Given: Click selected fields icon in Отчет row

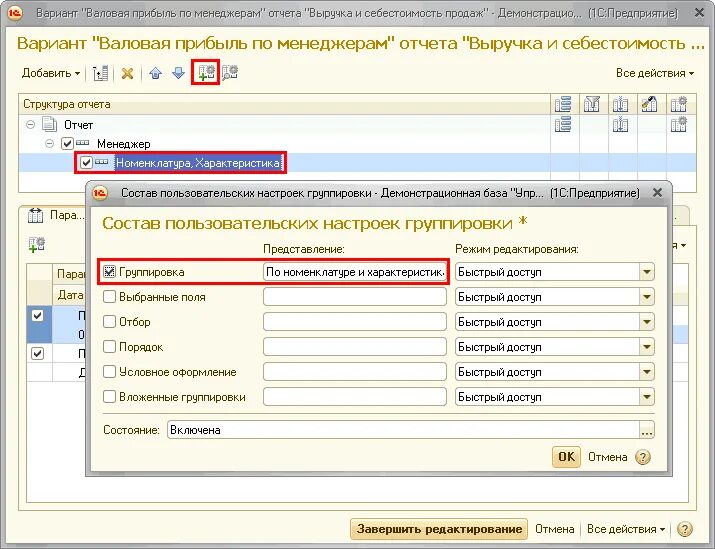Looking at the screenshot, I should click(564, 124).
